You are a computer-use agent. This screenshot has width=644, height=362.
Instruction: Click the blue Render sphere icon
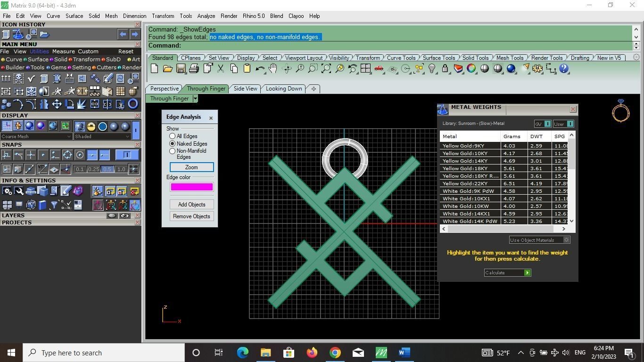click(511, 69)
